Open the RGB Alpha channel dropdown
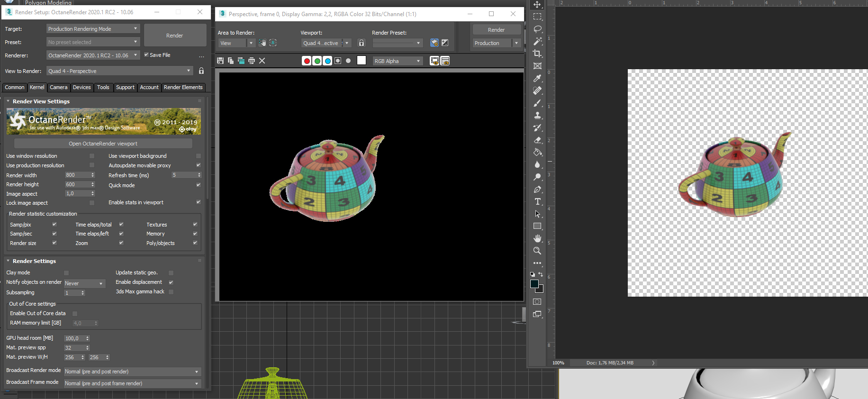The height and width of the screenshot is (399, 868). click(x=397, y=61)
